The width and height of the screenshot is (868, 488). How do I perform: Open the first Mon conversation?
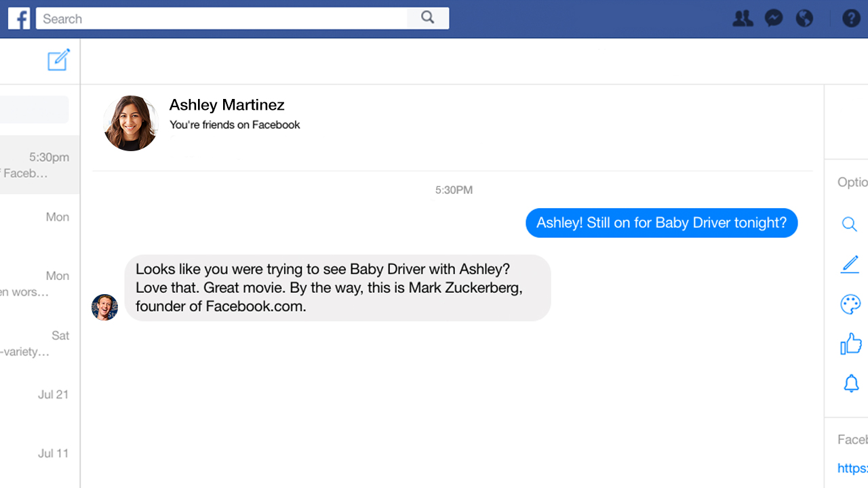[x=39, y=224]
